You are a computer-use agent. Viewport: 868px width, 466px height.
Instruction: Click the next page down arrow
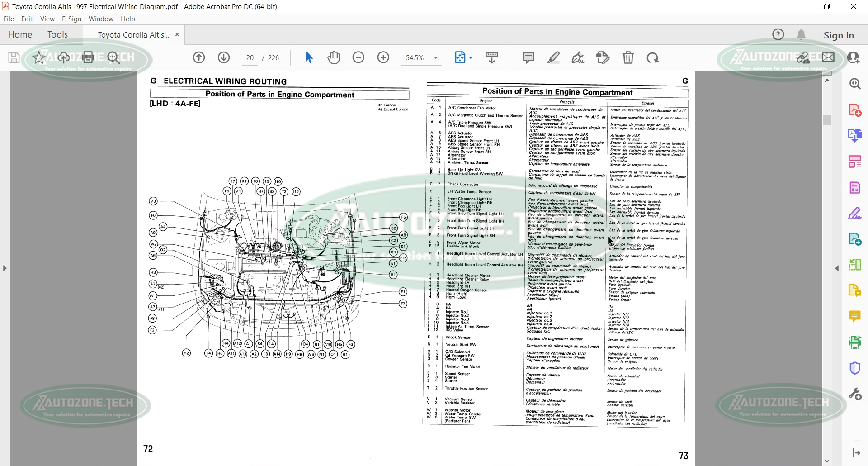(224, 57)
